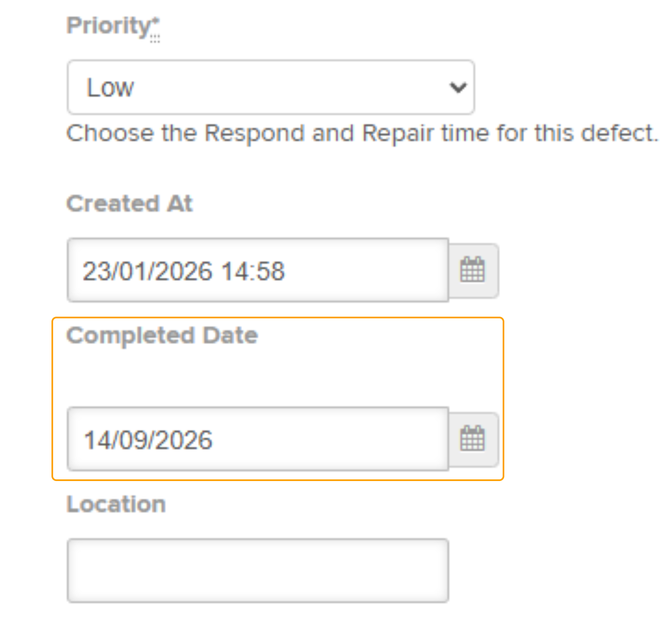Click the chevron arrow in the Priority select
Screen dimensions: 672x618
click(458, 87)
